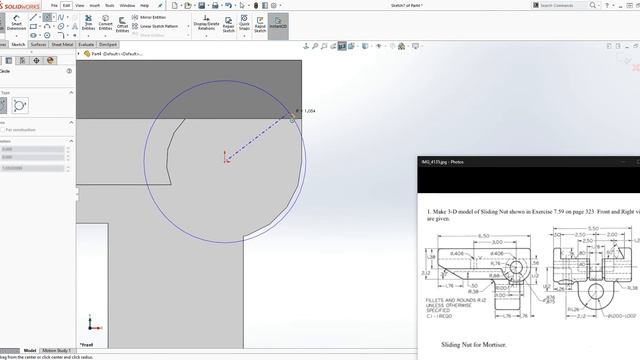The image size is (640, 360).
Task: Switch to the Evaluate tab
Action: (x=86, y=44)
